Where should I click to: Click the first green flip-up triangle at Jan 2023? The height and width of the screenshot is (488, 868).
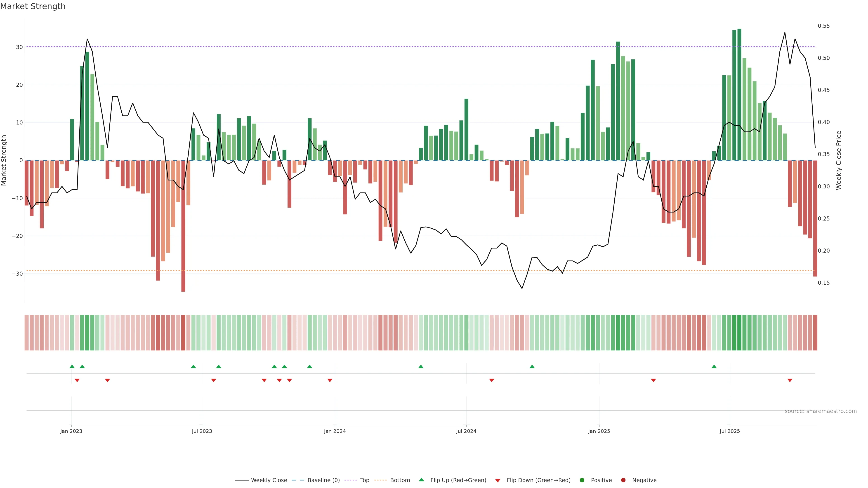(72, 366)
